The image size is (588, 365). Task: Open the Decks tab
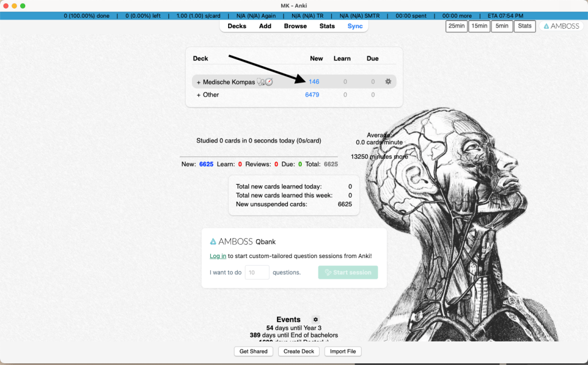(237, 26)
